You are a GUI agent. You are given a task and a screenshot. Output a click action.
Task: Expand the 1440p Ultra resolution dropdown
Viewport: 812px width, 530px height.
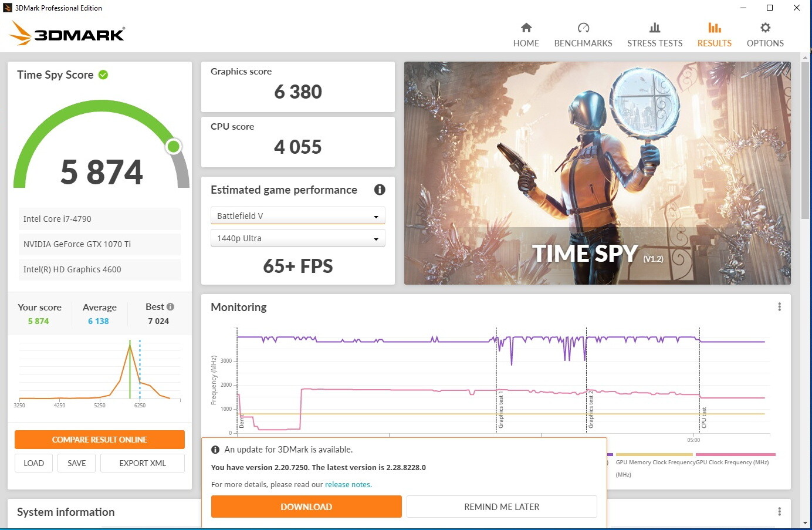point(297,238)
